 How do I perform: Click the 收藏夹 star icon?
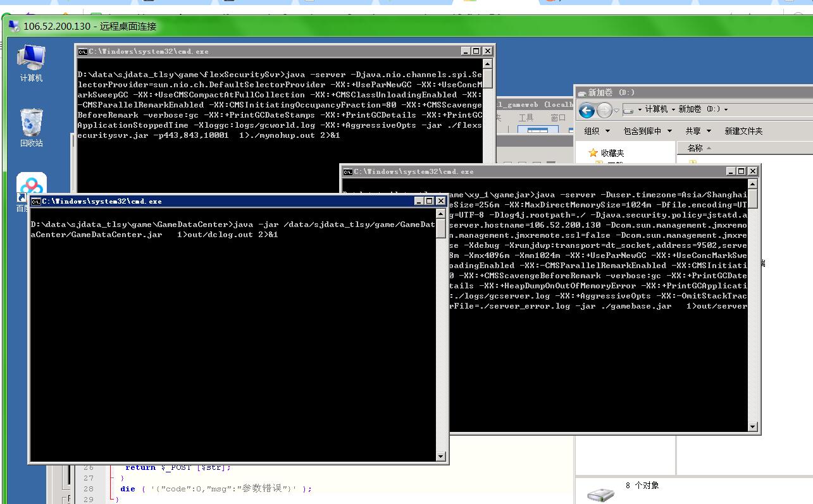[x=593, y=153]
